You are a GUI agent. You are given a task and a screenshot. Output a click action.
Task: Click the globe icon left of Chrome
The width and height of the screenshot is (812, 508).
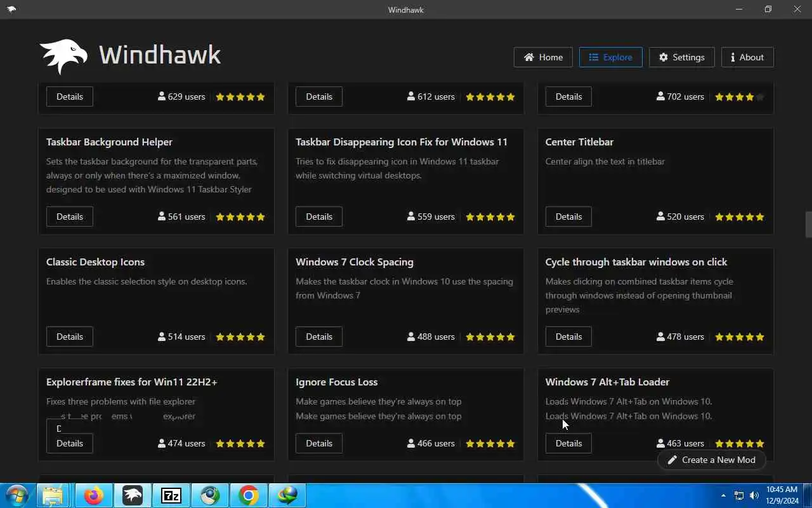[210, 495]
